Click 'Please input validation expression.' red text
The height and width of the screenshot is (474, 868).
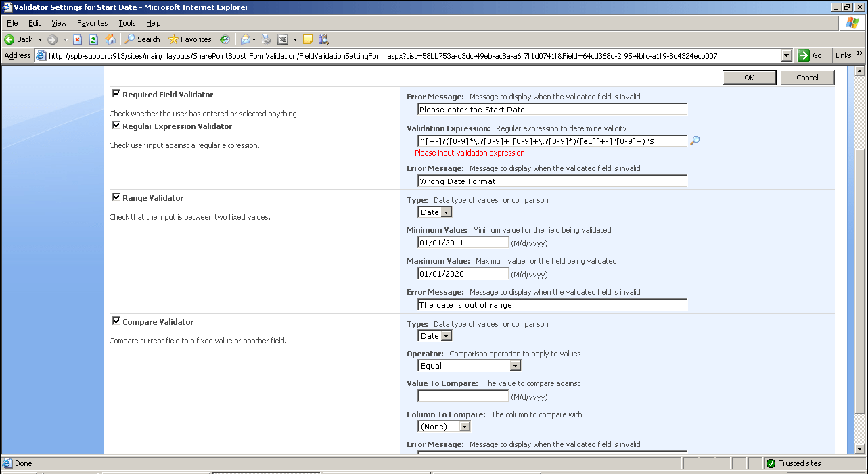tap(470, 153)
